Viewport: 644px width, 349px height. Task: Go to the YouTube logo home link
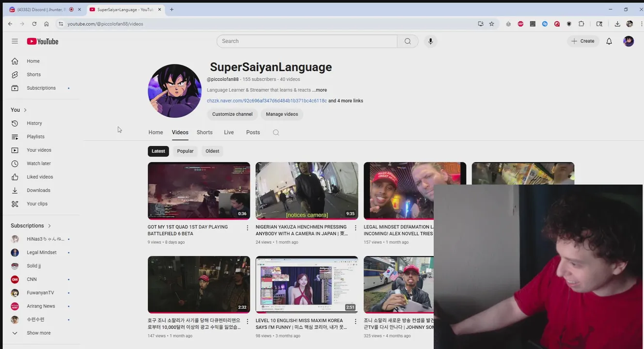pyautogui.click(x=43, y=41)
